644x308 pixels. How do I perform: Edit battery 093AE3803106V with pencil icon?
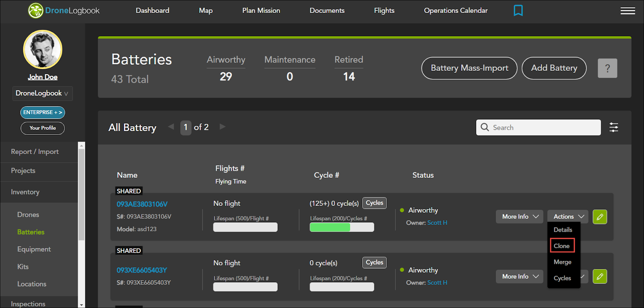(x=600, y=217)
